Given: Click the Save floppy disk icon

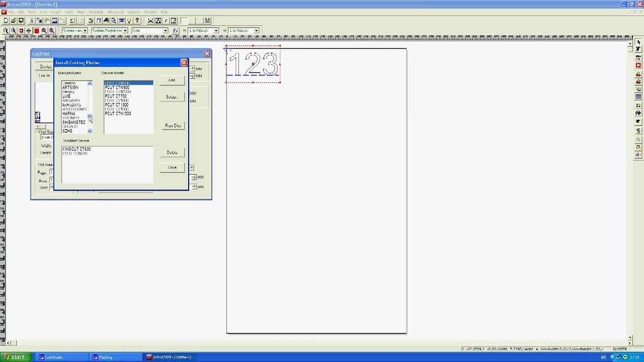Looking at the screenshot, I should (x=21, y=21).
